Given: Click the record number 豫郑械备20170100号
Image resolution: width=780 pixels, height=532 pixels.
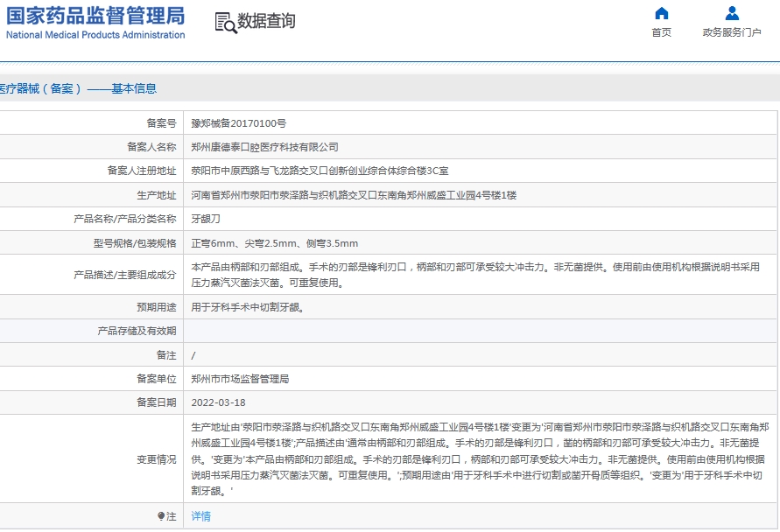Looking at the screenshot, I should 239,123.
